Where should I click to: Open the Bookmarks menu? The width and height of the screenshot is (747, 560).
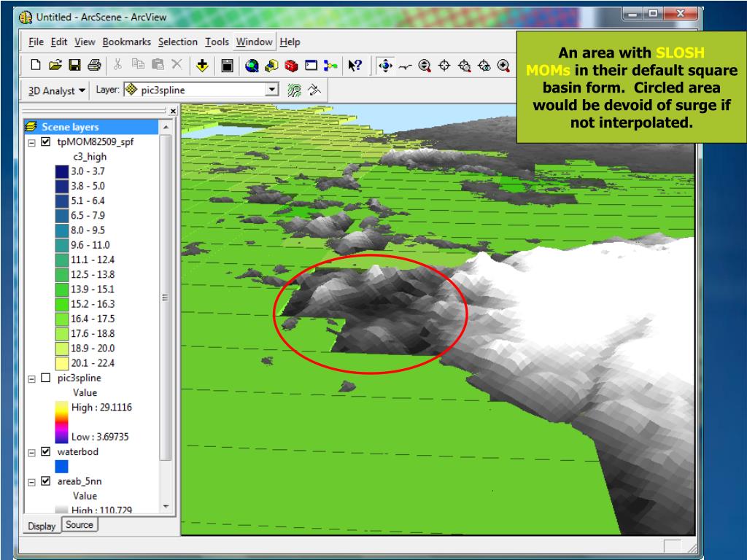127,42
